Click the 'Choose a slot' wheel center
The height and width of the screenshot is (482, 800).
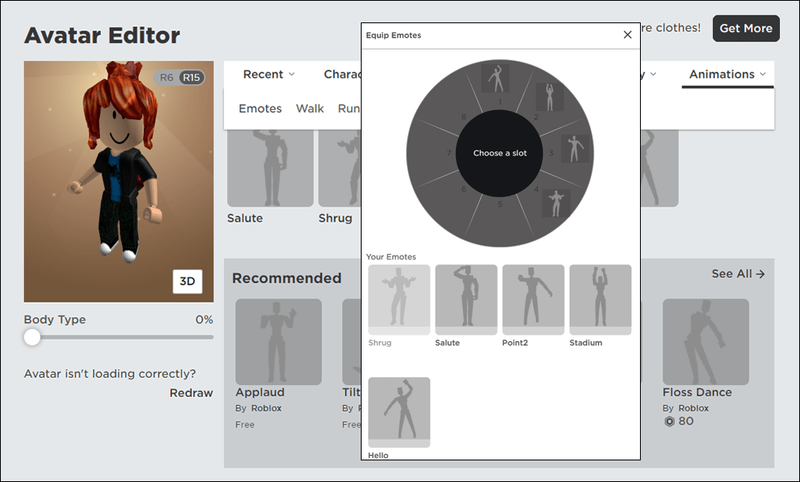point(499,153)
